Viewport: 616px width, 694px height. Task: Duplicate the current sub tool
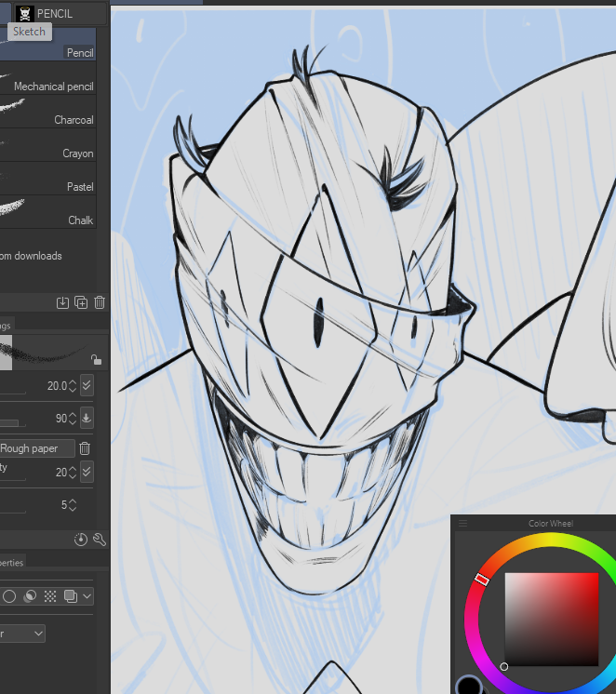[81, 302]
